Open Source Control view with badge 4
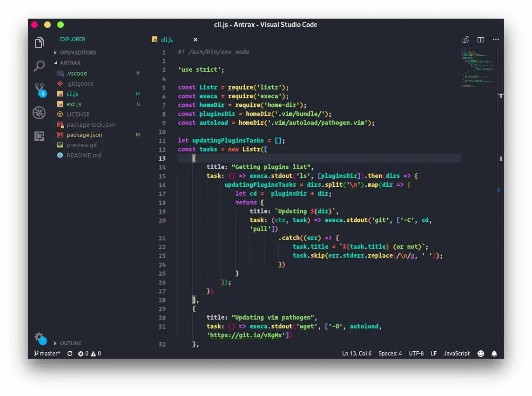This screenshot has height=396, width=532. point(40,89)
